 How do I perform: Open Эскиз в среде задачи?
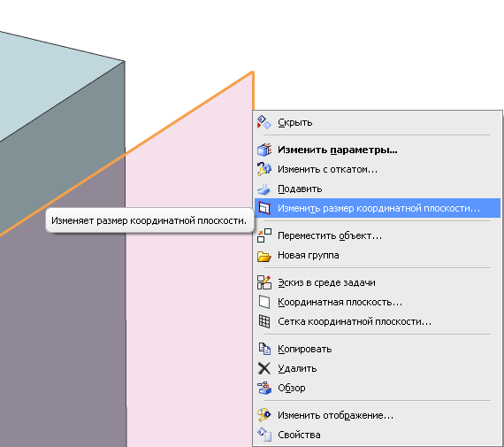pyautogui.click(x=378, y=282)
